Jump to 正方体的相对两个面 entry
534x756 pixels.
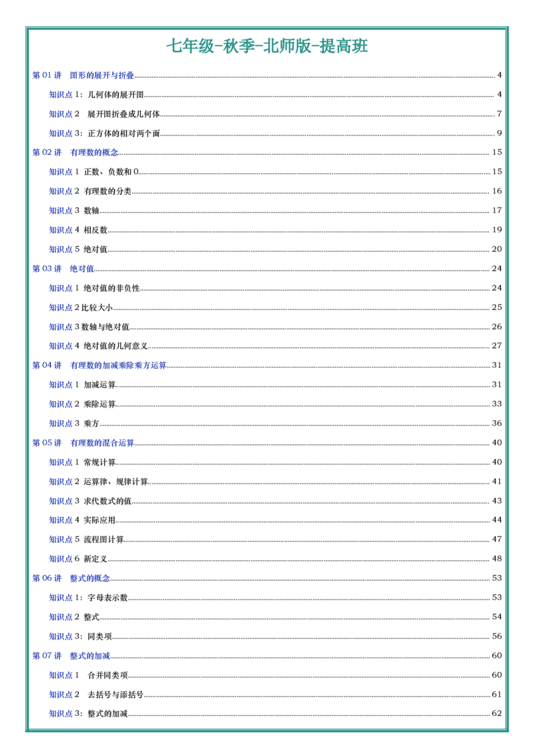(x=275, y=133)
